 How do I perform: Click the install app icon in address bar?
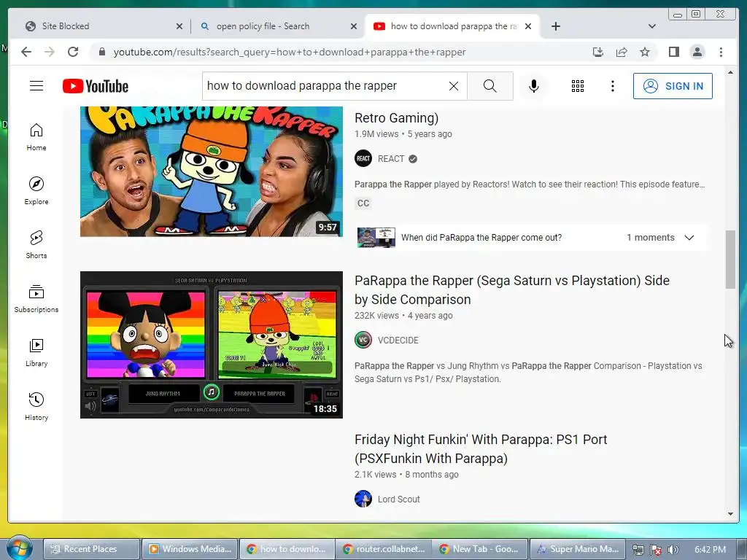598,52
